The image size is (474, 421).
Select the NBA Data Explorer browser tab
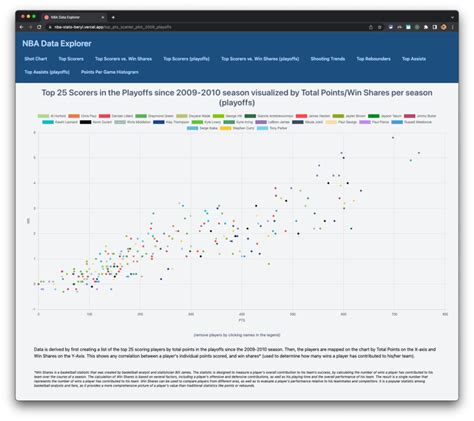click(74, 17)
